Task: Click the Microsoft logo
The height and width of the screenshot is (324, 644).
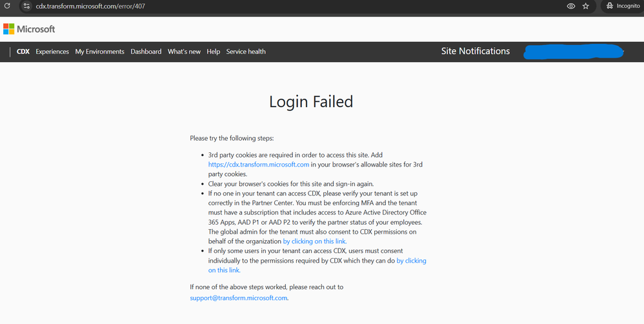Action: point(29,29)
